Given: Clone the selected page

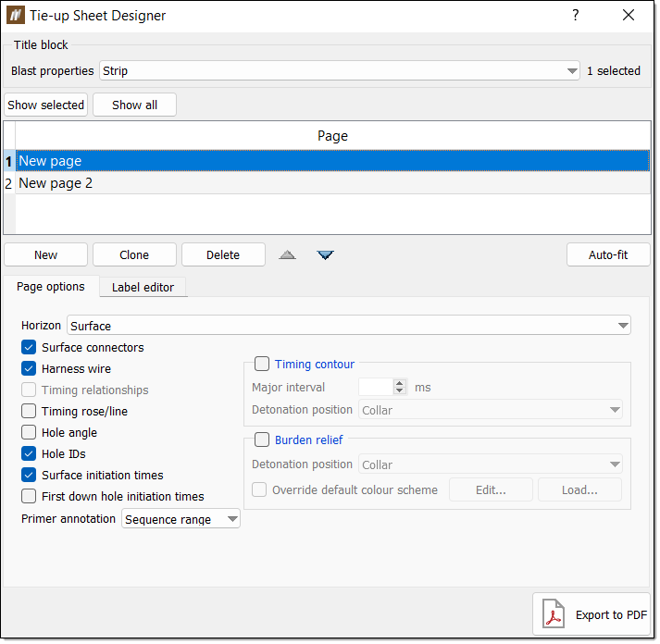Looking at the screenshot, I should click(135, 255).
